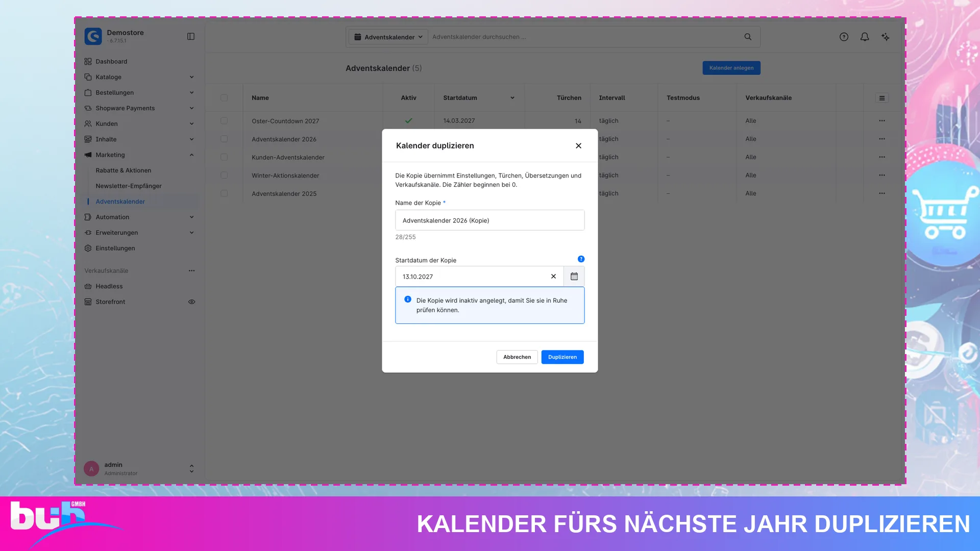Open the AI sparkle icon
The height and width of the screenshot is (551, 980).
coord(886,37)
